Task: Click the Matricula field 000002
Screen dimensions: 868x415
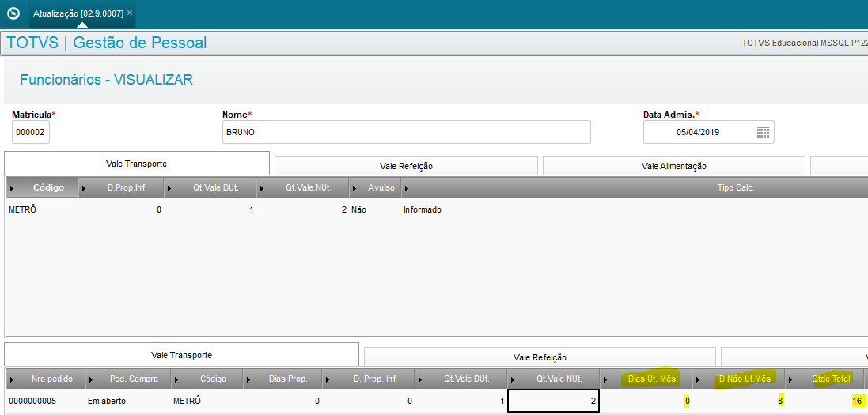Action: point(31,132)
